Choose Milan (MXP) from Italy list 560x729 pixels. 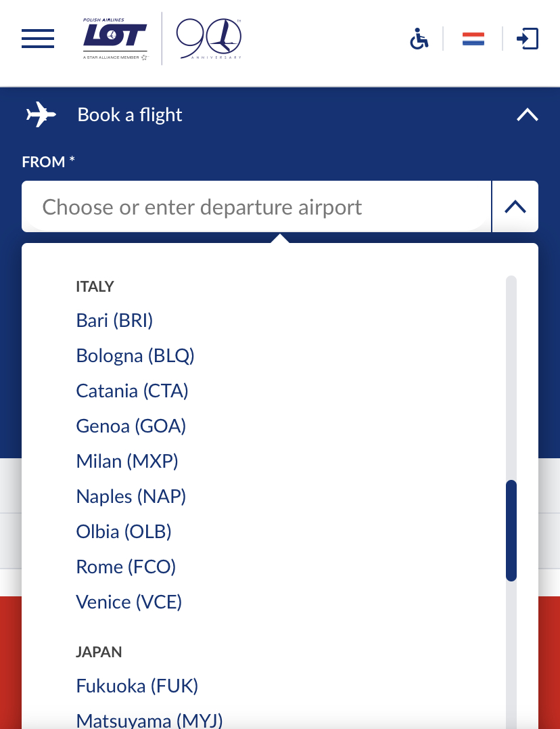[127, 461]
